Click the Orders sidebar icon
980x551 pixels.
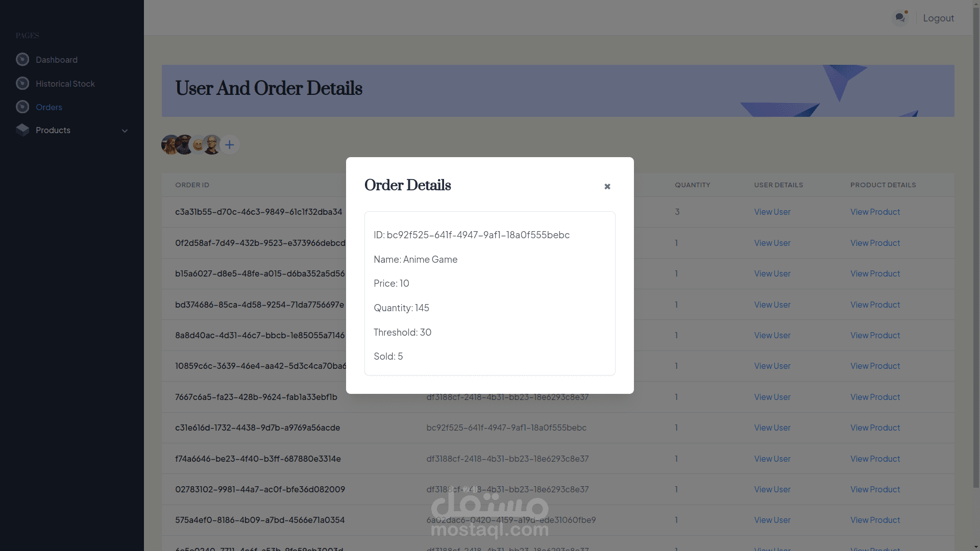(x=22, y=107)
